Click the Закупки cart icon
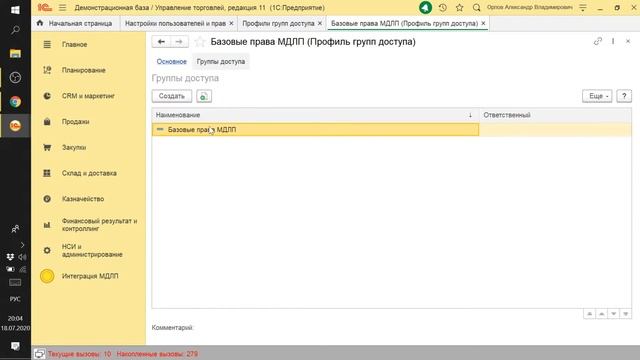This screenshot has width=640, height=360. point(47,147)
